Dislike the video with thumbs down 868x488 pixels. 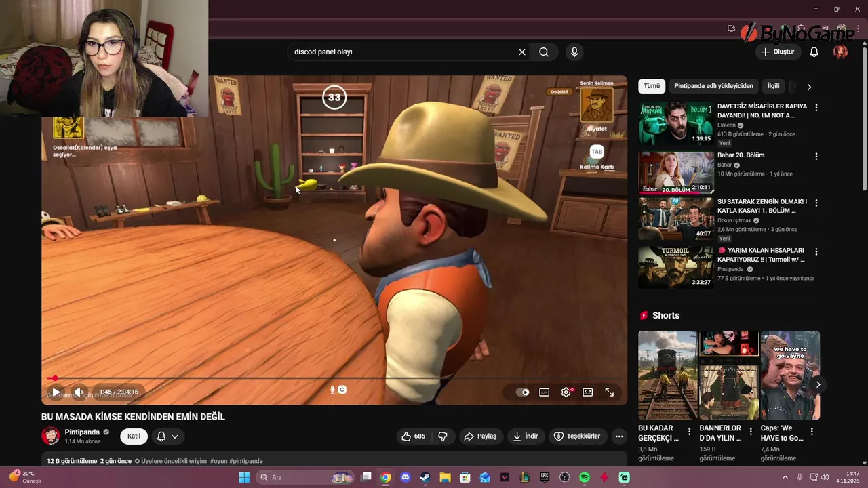(443, 436)
